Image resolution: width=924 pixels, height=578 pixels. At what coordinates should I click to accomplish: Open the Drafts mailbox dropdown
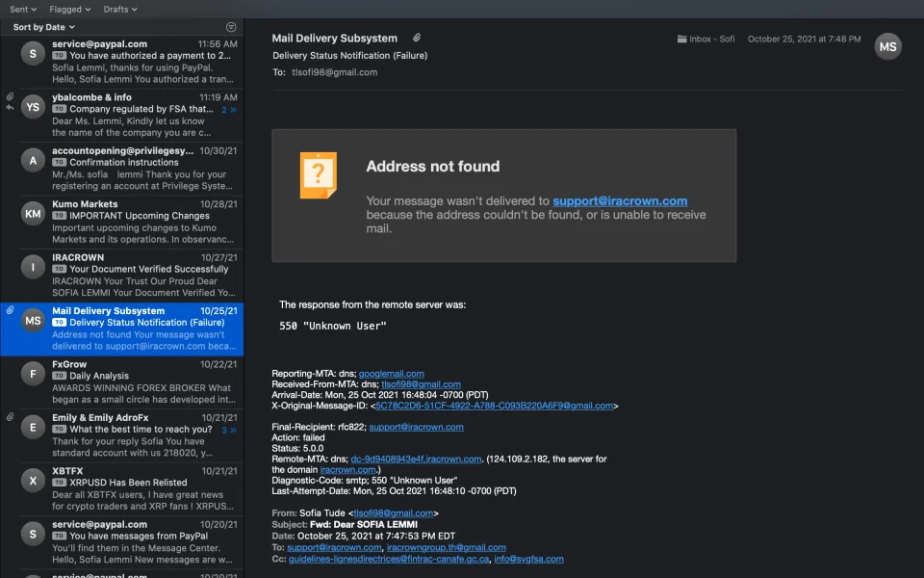[119, 9]
